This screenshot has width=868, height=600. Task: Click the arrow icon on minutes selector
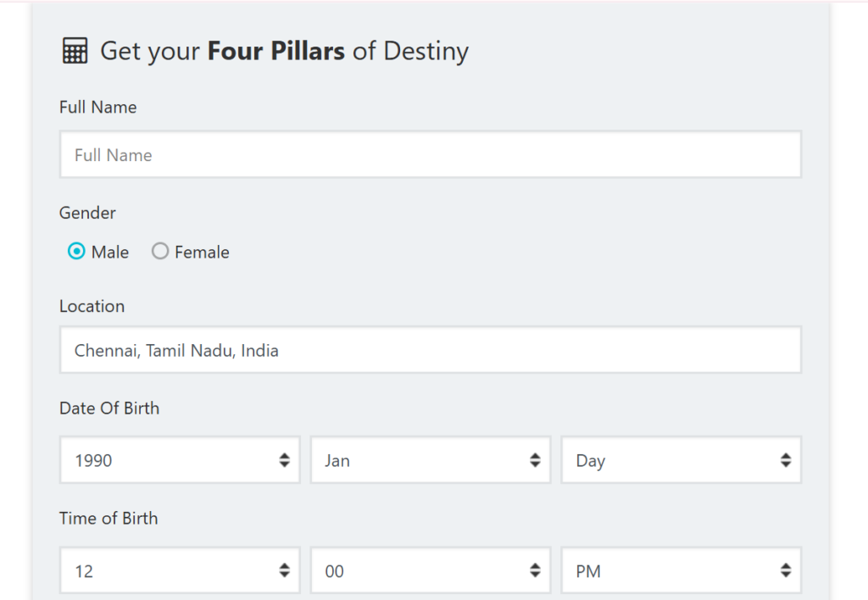pyautogui.click(x=535, y=571)
